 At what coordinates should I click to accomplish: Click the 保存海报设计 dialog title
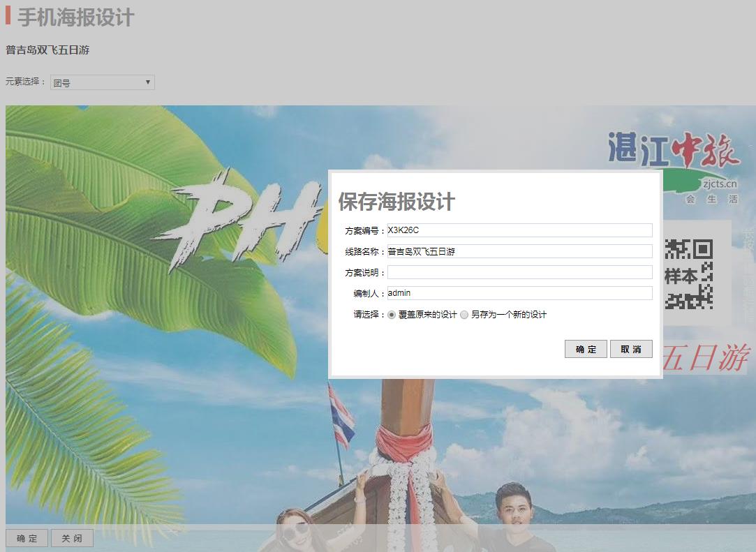click(396, 202)
